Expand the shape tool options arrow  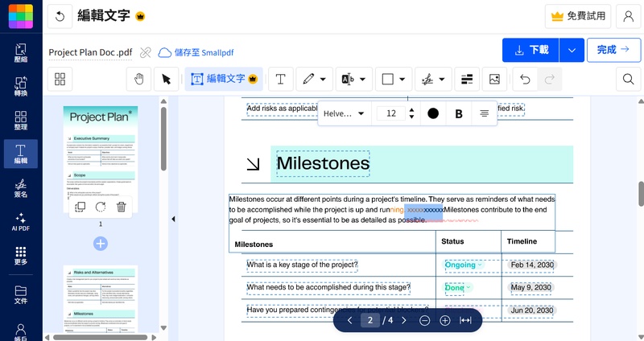tap(402, 79)
